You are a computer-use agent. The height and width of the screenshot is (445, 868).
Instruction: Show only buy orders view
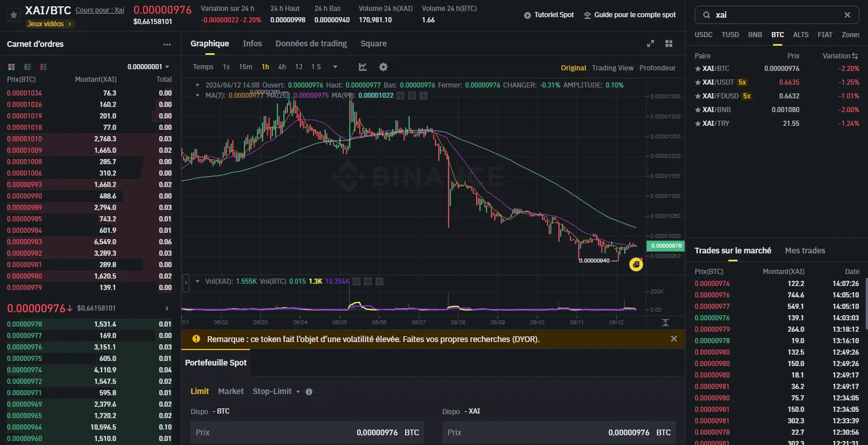point(27,66)
